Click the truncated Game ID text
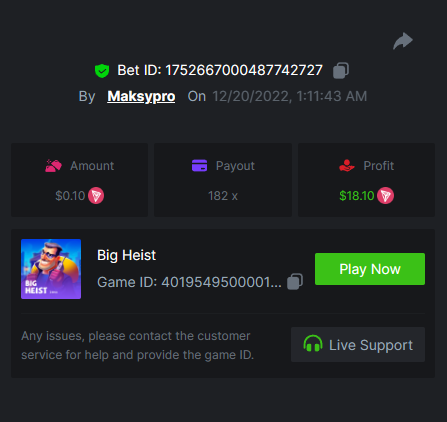The width and height of the screenshot is (447, 422). click(189, 282)
